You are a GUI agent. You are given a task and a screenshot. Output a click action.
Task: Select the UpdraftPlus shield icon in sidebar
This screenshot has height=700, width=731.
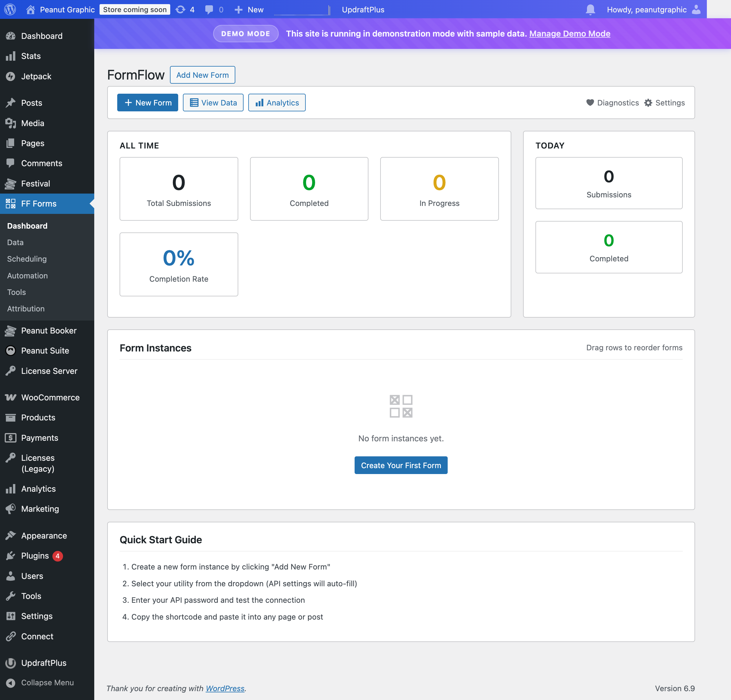[x=11, y=663]
